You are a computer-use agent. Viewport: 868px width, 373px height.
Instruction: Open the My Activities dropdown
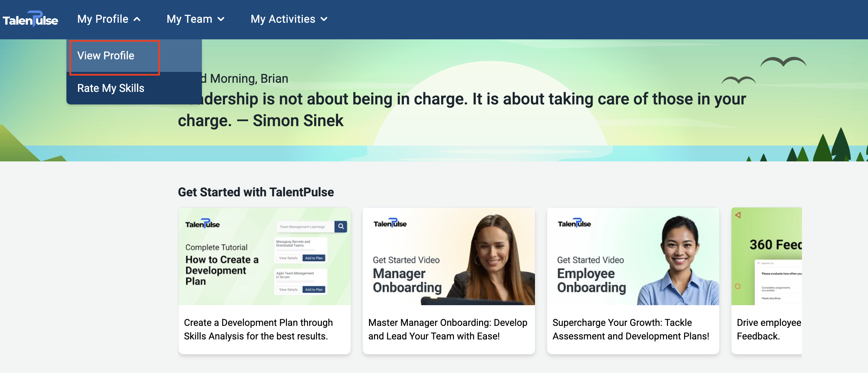(289, 19)
